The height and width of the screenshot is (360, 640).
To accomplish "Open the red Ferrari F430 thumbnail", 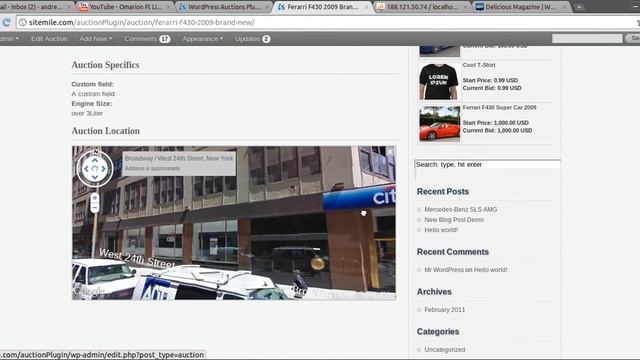I will point(439,124).
